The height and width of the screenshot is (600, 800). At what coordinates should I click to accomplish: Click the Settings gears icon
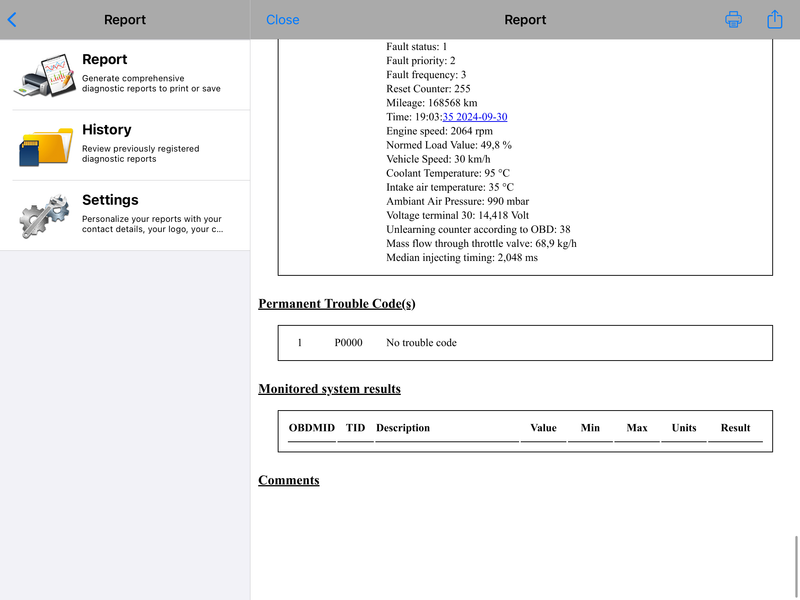tap(45, 216)
